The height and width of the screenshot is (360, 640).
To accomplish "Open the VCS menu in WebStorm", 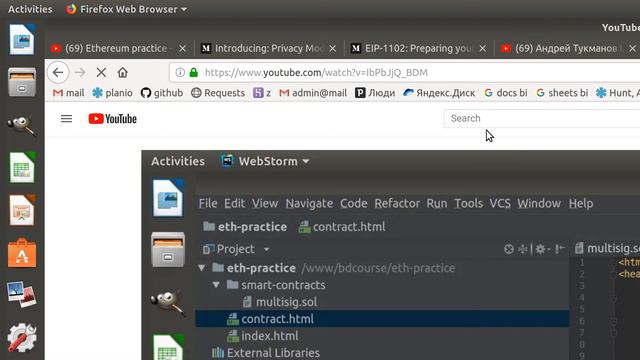I will [500, 203].
